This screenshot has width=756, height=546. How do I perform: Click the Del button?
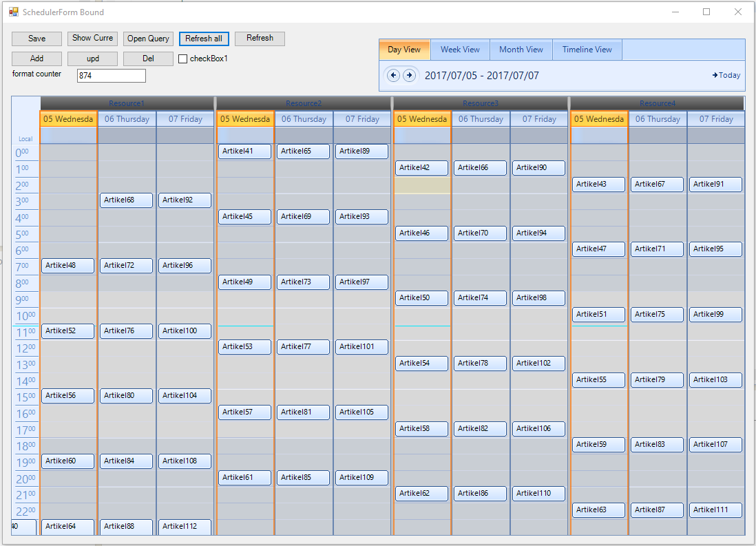[148, 59]
